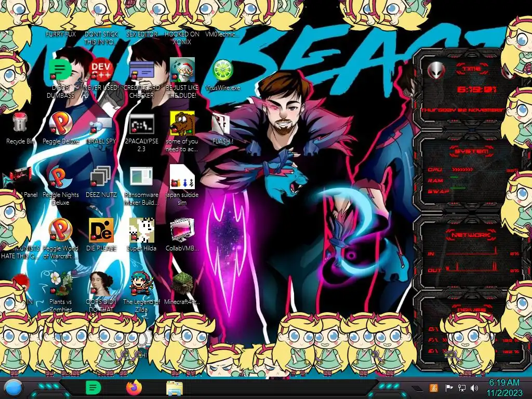Click the SWAP usage bar in SYSTEM
The width and height of the screenshot is (532, 399).
[x=457, y=188]
